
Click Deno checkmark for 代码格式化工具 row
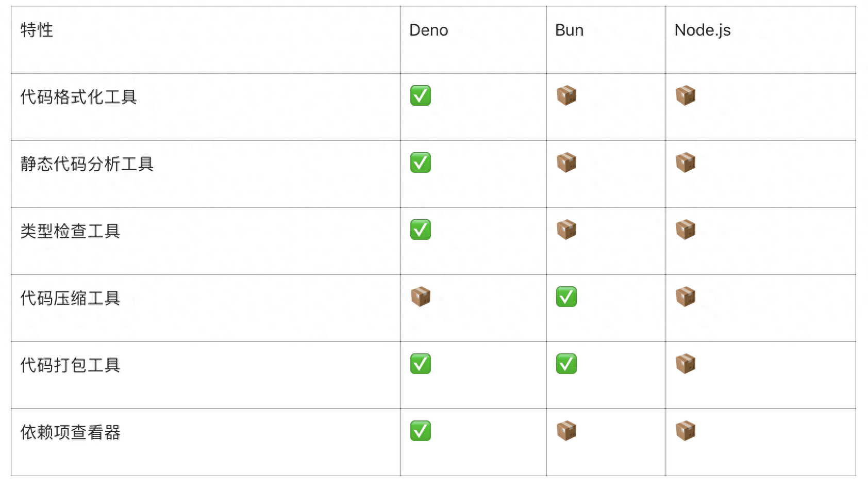click(421, 95)
